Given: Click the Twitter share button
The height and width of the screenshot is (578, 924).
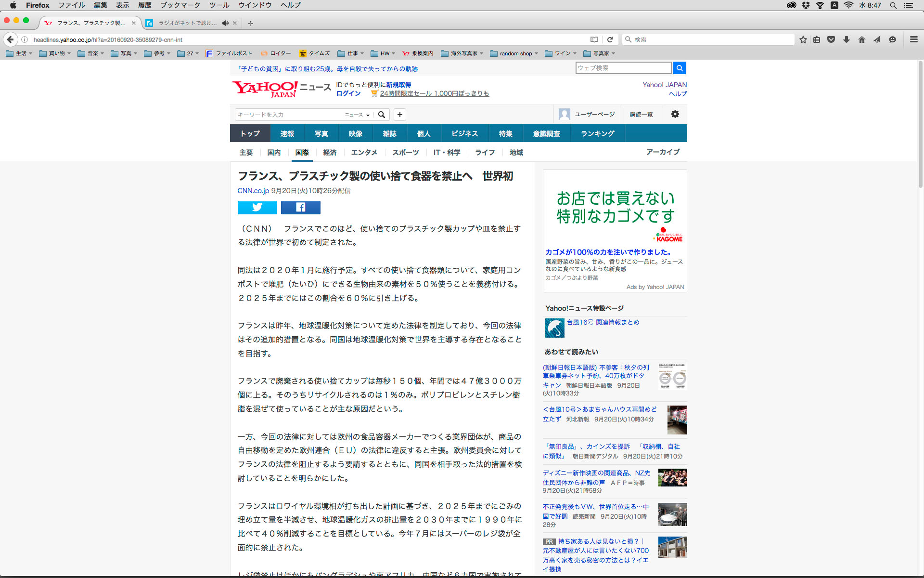Looking at the screenshot, I should (257, 208).
